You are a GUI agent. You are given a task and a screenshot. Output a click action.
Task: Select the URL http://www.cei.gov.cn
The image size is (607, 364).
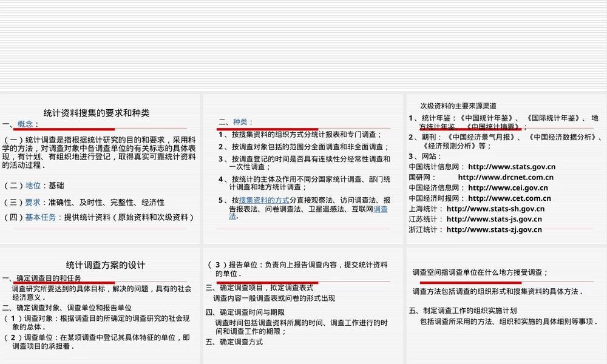(x=508, y=187)
